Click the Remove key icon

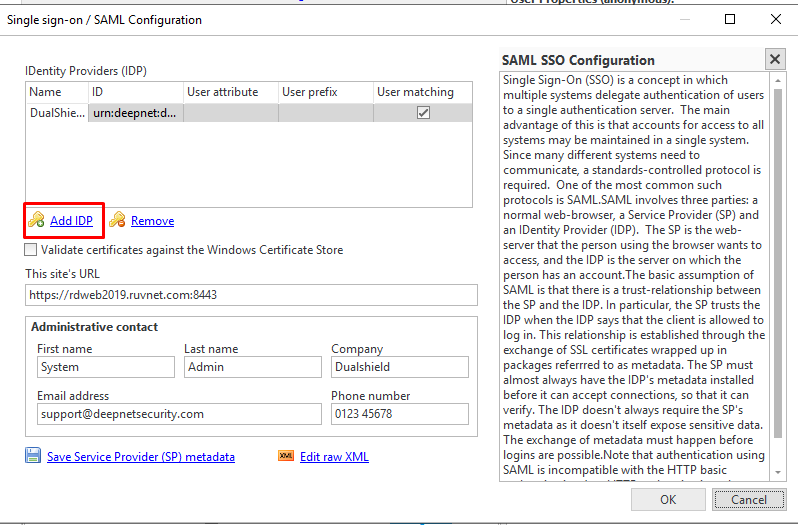tap(117, 220)
